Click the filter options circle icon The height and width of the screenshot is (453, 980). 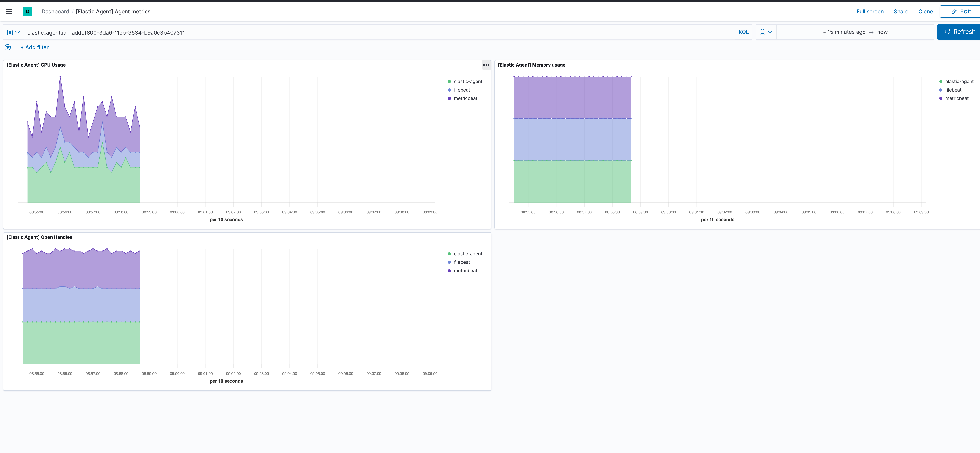click(8, 47)
